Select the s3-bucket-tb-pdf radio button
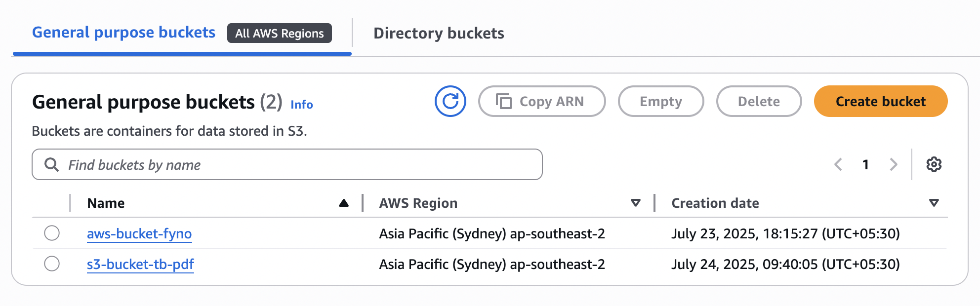 point(52,264)
